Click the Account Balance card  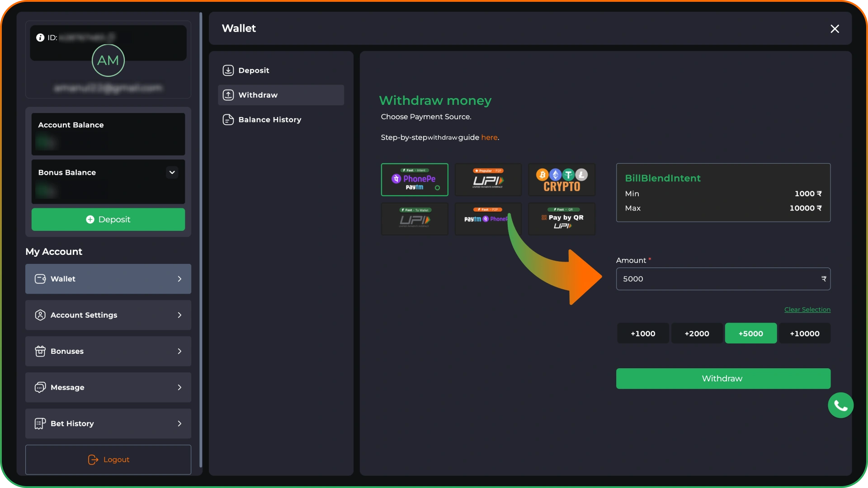point(108,134)
